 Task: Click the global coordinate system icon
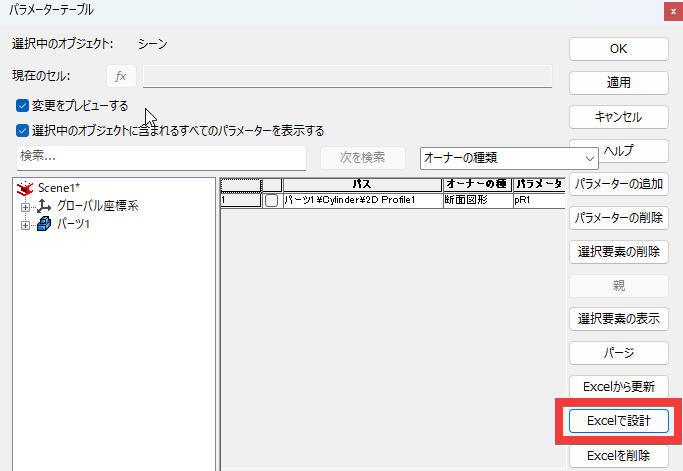tap(44, 206)
